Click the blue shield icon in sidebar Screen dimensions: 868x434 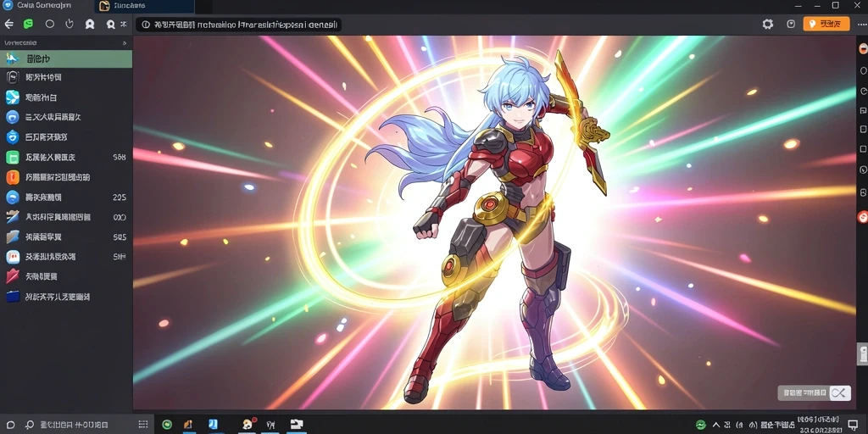tap(12, 136)
